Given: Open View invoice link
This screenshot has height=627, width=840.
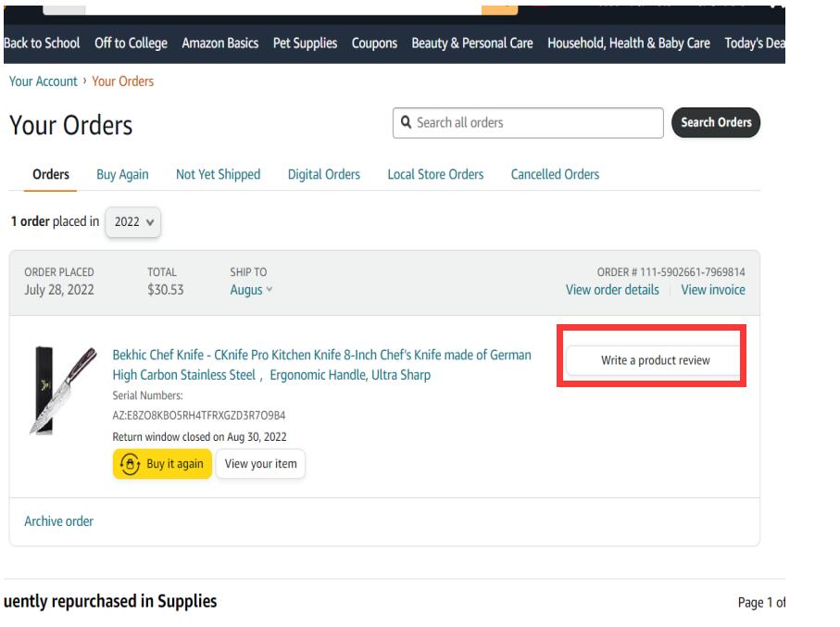Looking at the screenshot, I should tap(713, 290).
